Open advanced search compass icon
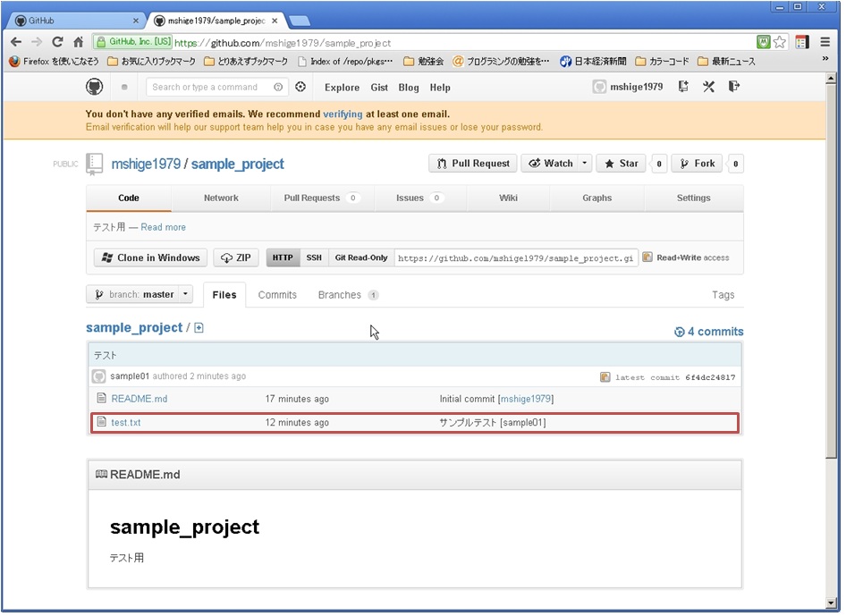Screen dimensions: 846x616 click(x=300, y=87)
